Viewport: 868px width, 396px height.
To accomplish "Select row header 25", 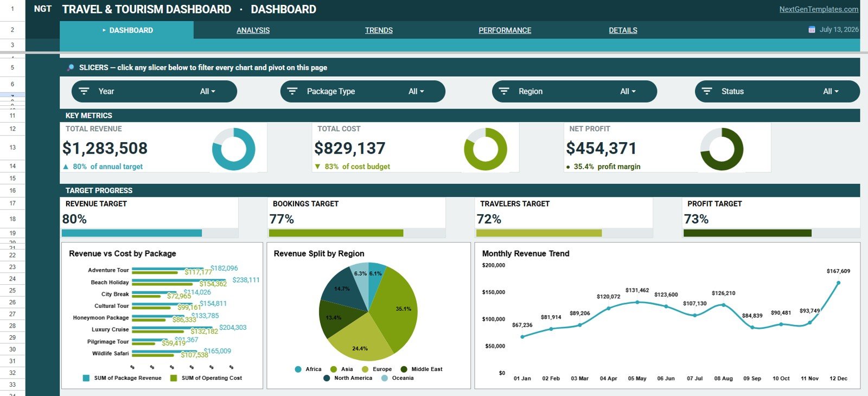I will pyautogui.click(x=12, y=290).
